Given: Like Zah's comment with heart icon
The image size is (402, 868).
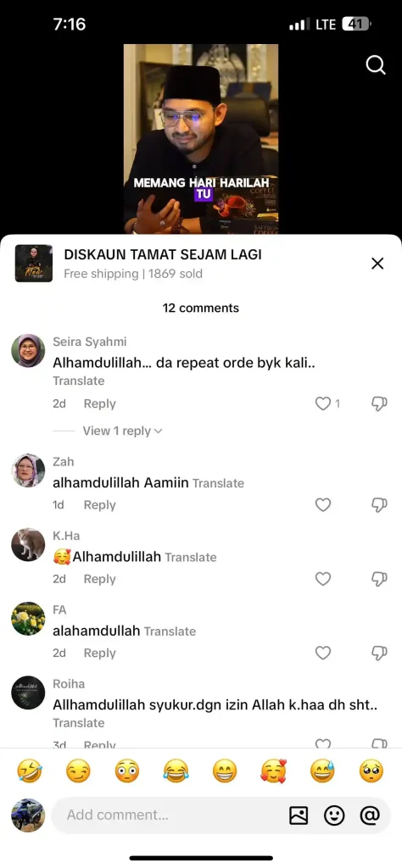Looking at the screenshot, I should click(323, 505).
